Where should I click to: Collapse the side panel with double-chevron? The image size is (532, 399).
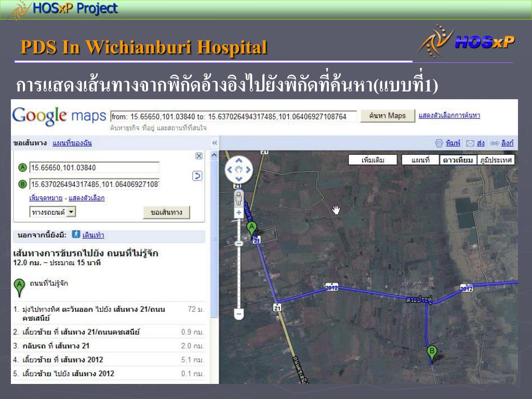[x=215, y=143]
